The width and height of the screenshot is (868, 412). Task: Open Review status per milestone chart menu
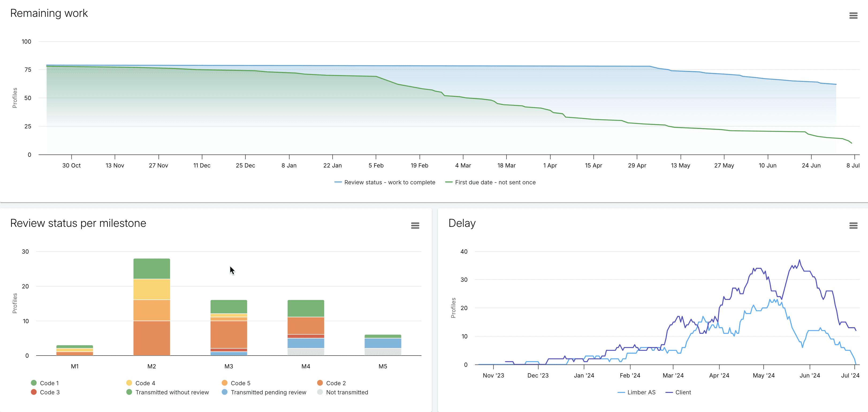point(415,225)
